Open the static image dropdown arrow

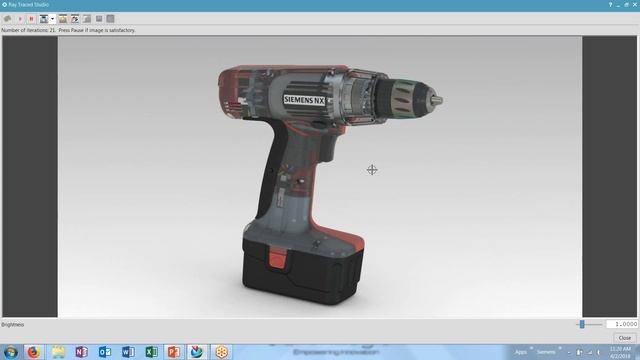pos(52,19)
